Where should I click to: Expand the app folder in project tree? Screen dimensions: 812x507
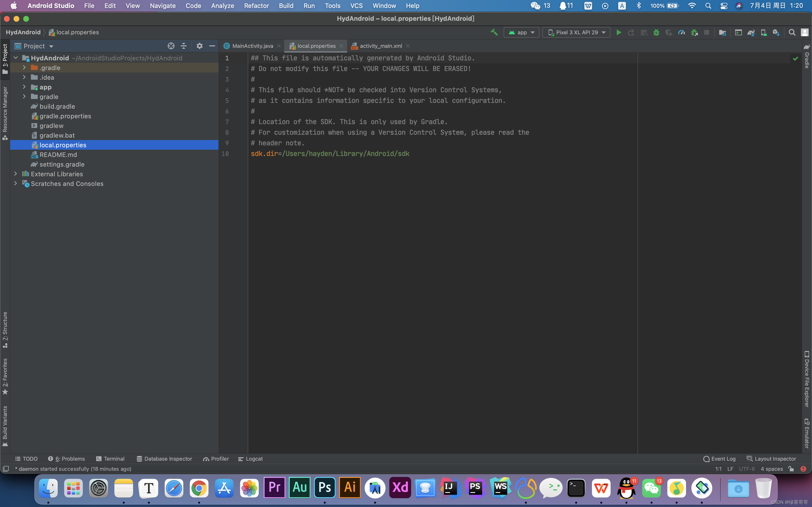click(x=24, y=87)
